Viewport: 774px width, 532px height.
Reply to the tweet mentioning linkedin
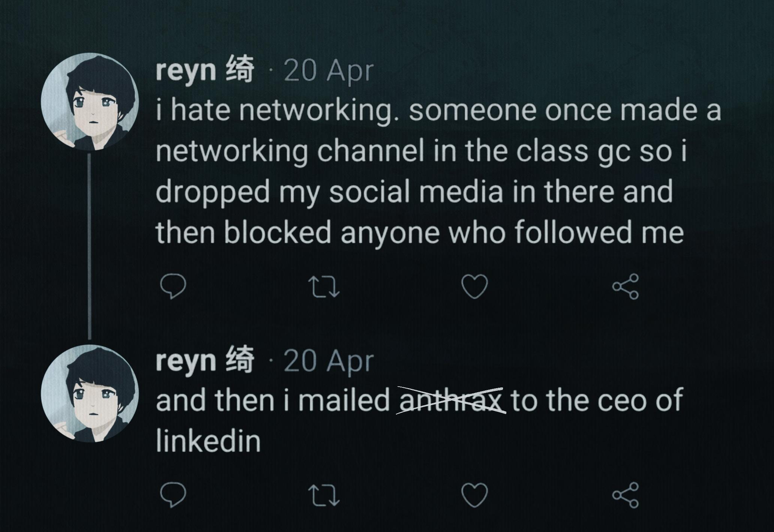[x=173, y=495]
